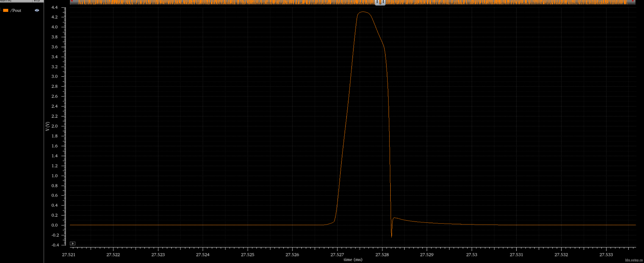This screenshot has height=263, width=644.
Task: Click the 27.53 tick label on time axis
Action: [x=471, y=254]
